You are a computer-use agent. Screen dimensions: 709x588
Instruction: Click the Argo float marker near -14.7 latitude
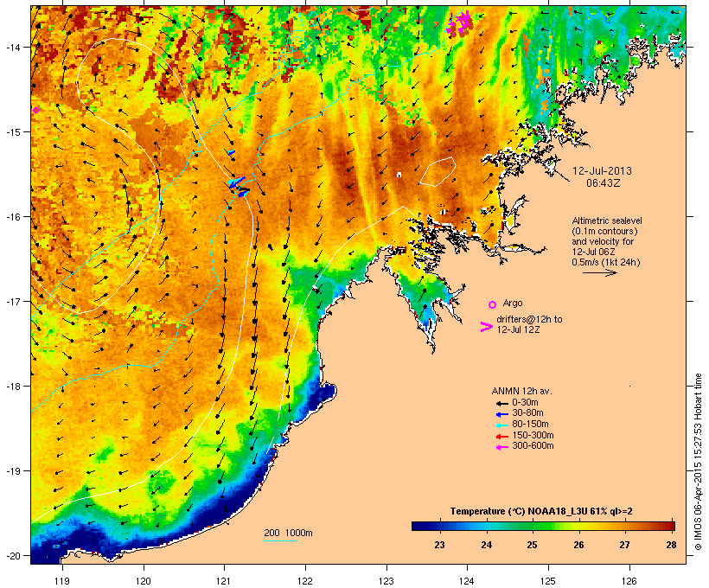point(35,110)
